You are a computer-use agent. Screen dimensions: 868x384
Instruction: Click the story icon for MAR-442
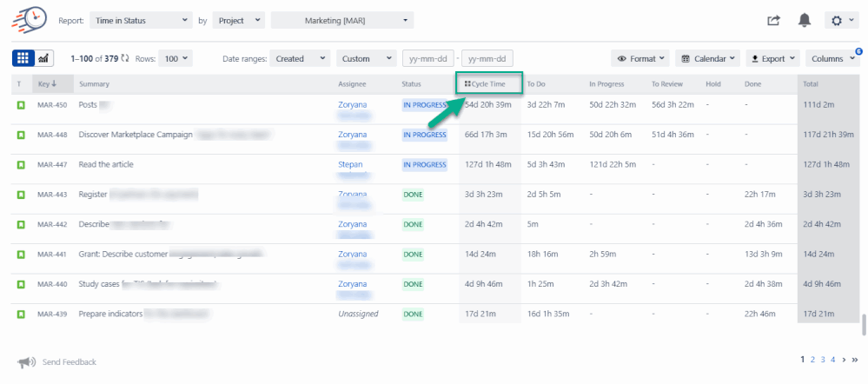pyautogui.click(x=21, y=224)
